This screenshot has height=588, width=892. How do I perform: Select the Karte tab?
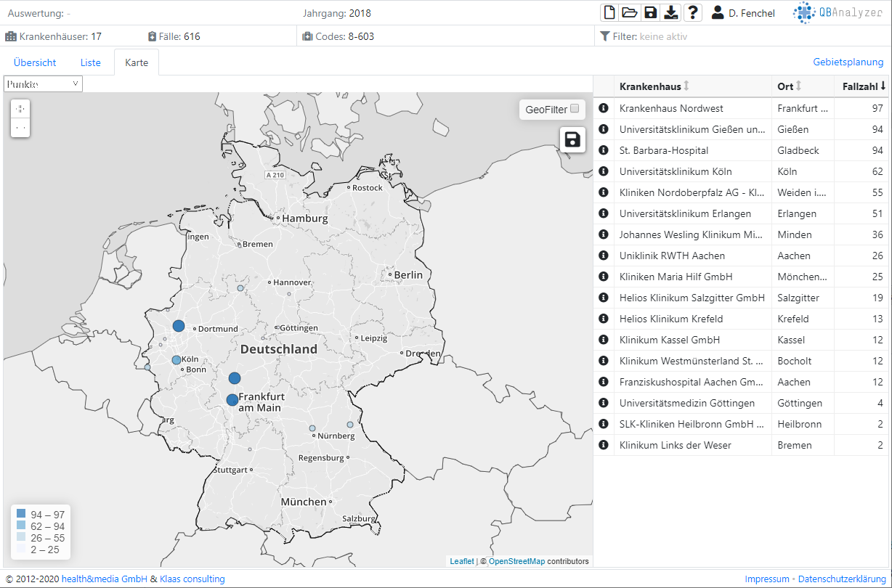[x=137, y=62]
